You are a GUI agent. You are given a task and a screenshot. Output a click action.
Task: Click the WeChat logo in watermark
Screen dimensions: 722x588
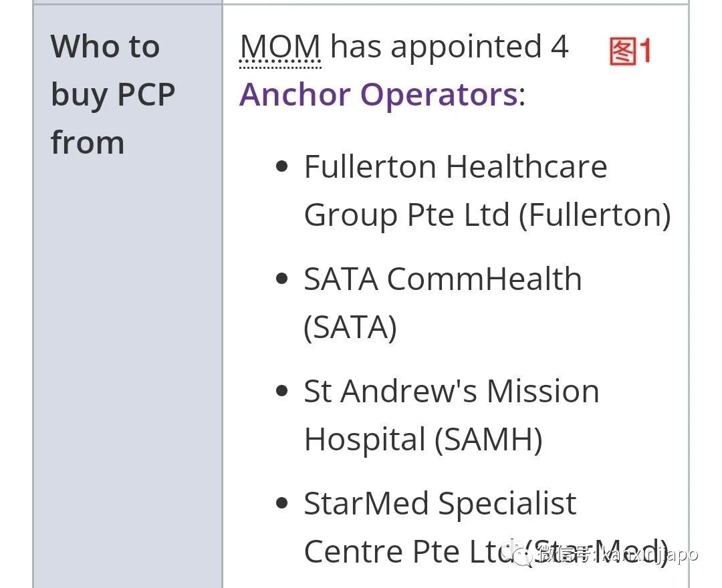click(x=519, y=552)
